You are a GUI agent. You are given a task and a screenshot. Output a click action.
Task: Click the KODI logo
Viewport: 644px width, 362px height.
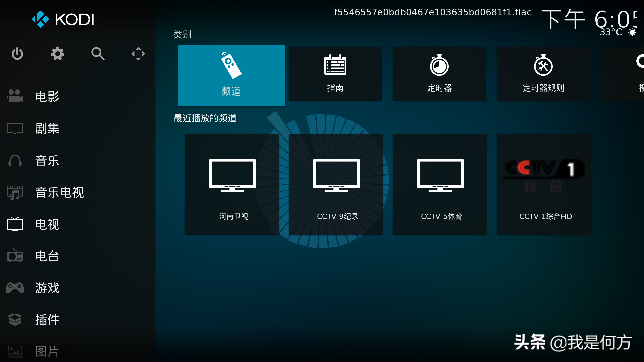(x=64, y=19)
